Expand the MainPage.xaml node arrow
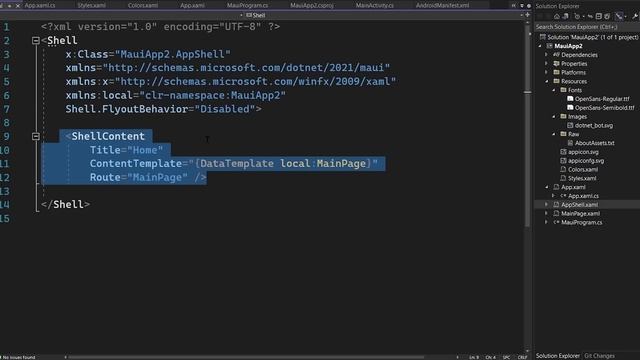This screenshot has height=360, width=640. (x=547, y=213)
